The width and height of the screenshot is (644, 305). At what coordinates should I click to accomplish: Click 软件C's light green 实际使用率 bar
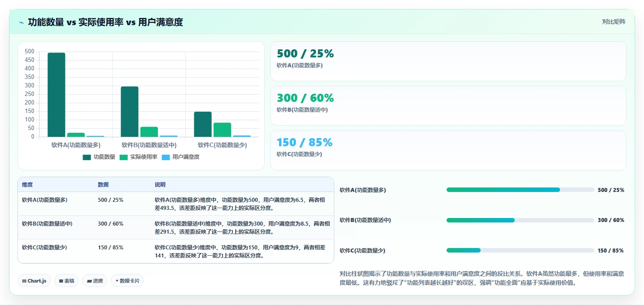coord(222,130)
